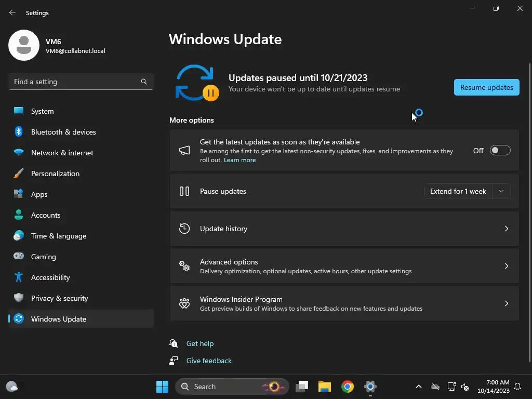Click the back arrow in Settings header
This screenshot has width=532, height=399.
click(12, 12)
